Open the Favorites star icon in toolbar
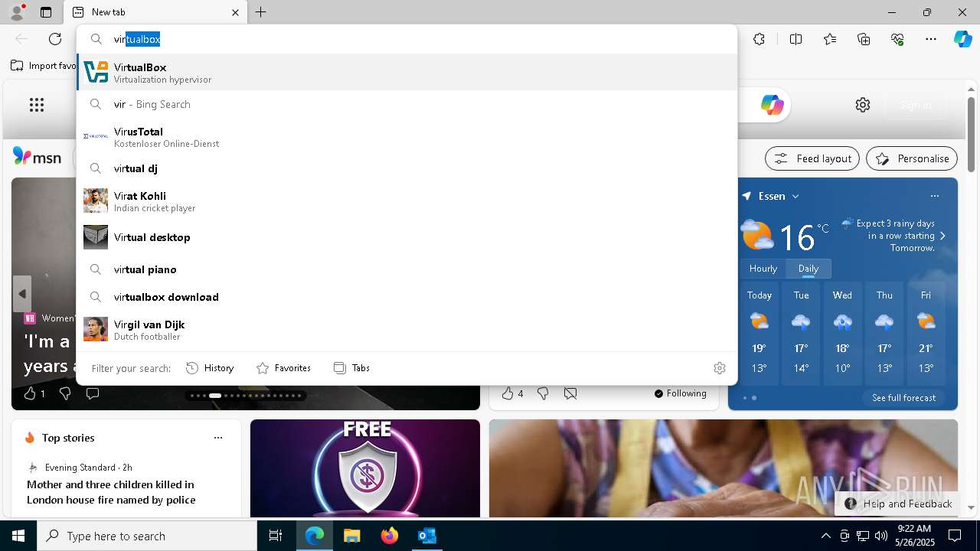 tap(830, 39)
